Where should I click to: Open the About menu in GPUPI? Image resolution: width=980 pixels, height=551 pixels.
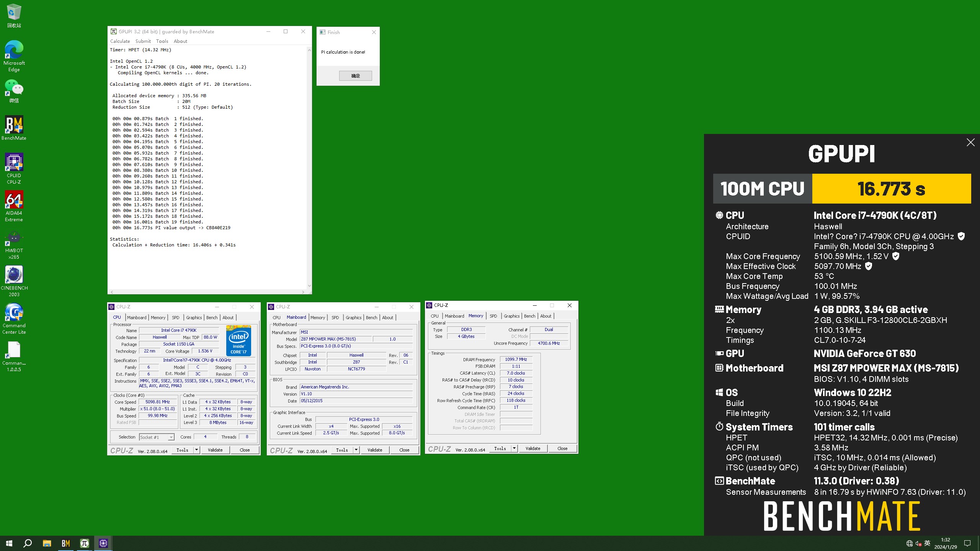click(x=180, y=41)
